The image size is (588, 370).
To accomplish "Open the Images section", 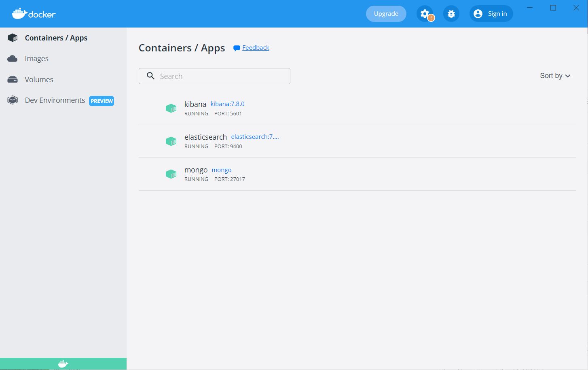I will 36,59.
